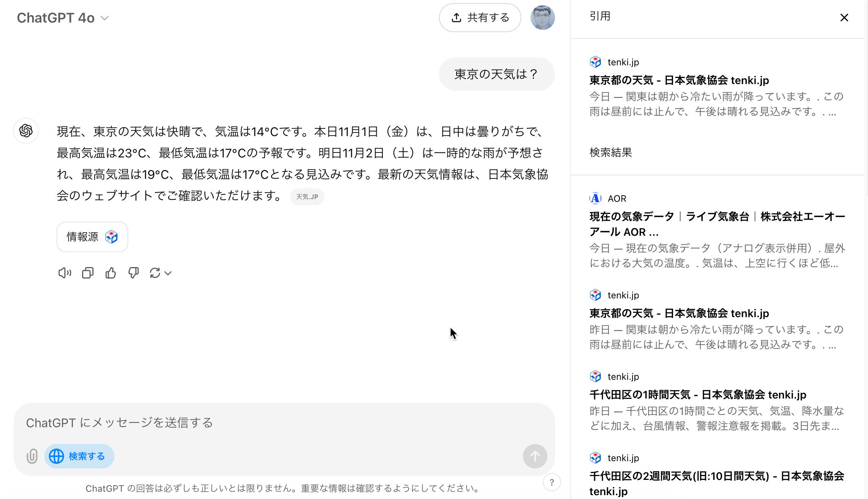Click the 天気.JP citation chip
This screenshot has height=499, width=868.
tap(307, 197)
